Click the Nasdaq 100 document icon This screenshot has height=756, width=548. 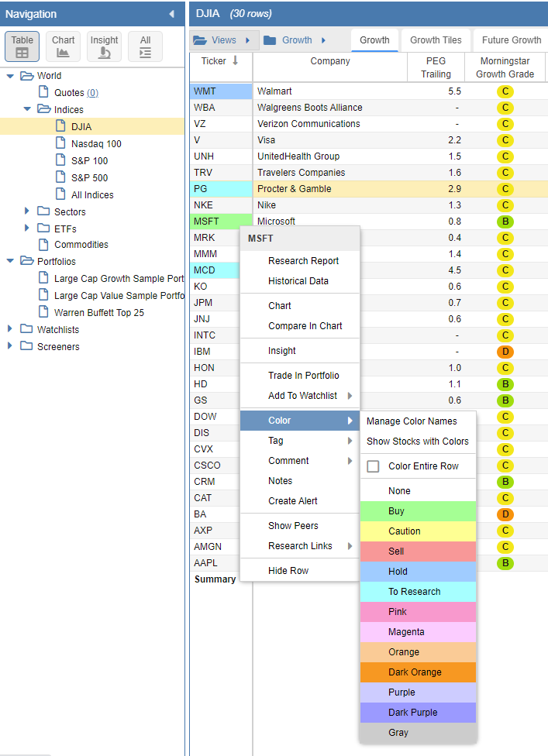coord(60,143)
